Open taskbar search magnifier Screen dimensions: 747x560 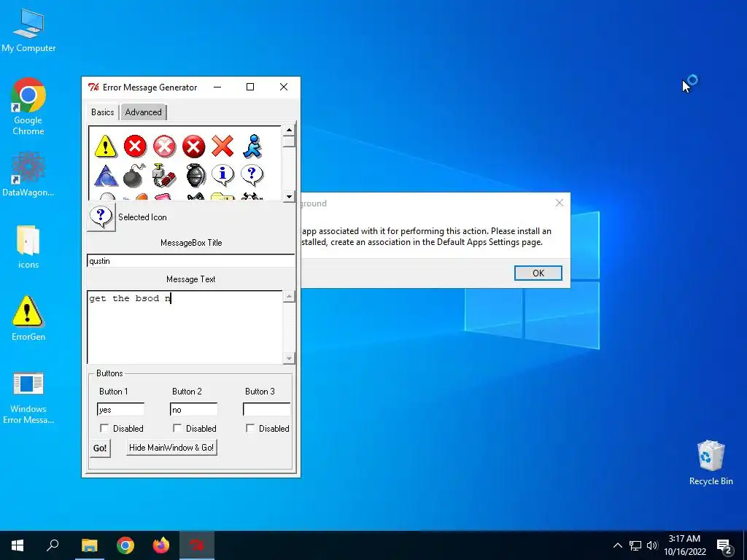[x=53, y=545]
